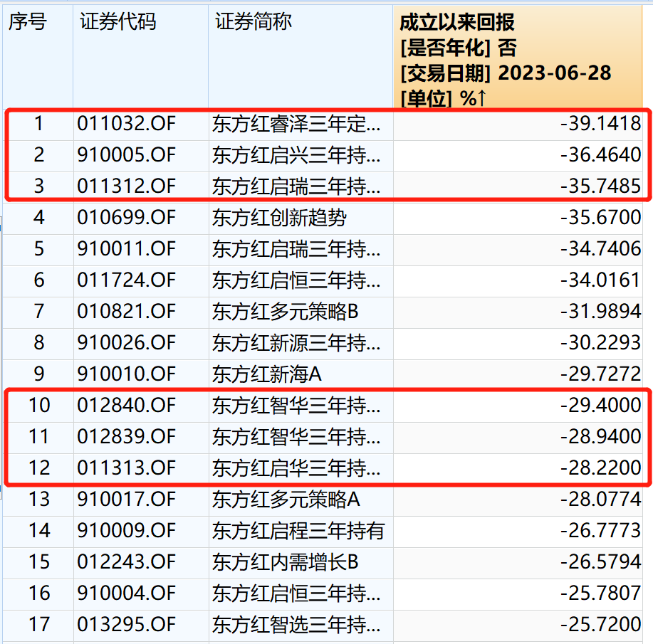This screenshot has height=644, width=653.
Task: Select security code 010821.OF
Action: pos(127,312)
